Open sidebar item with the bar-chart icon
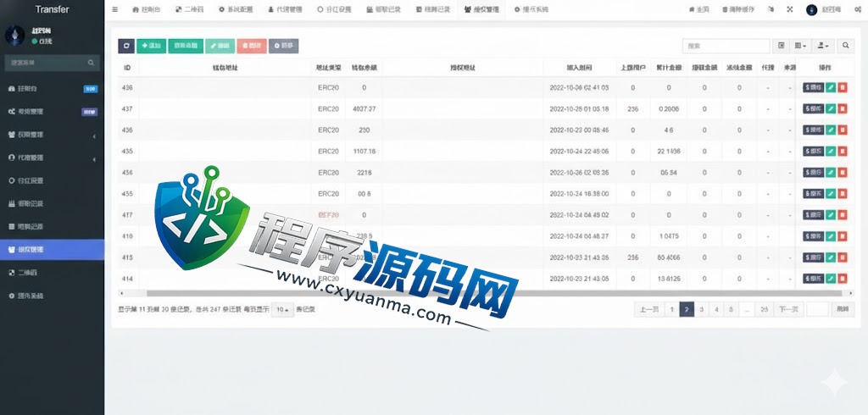This screenshot has width=868, height=415. click(52, 203)
